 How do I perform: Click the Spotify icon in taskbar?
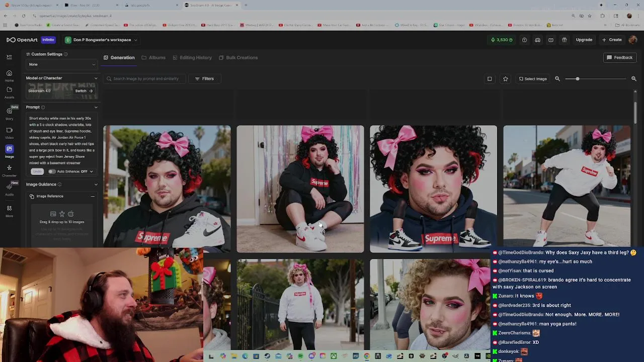(x=300, y=356)
